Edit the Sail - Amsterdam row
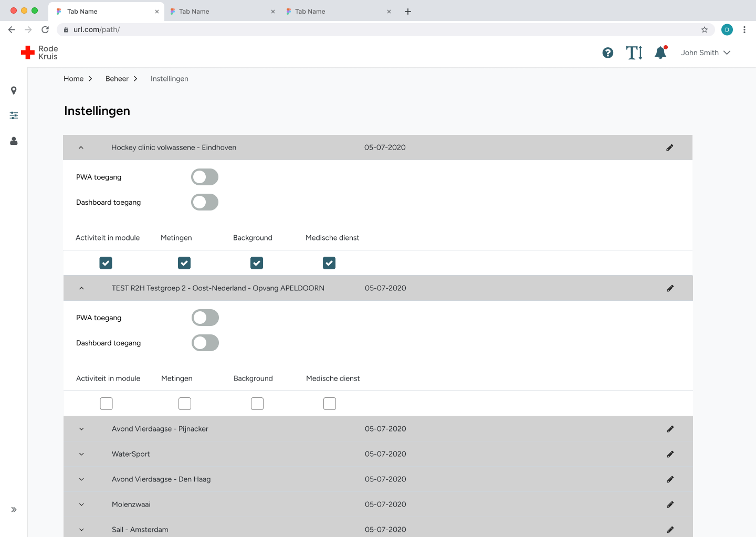This screenshot has height=537, width=756. click(x=670, y=530)
